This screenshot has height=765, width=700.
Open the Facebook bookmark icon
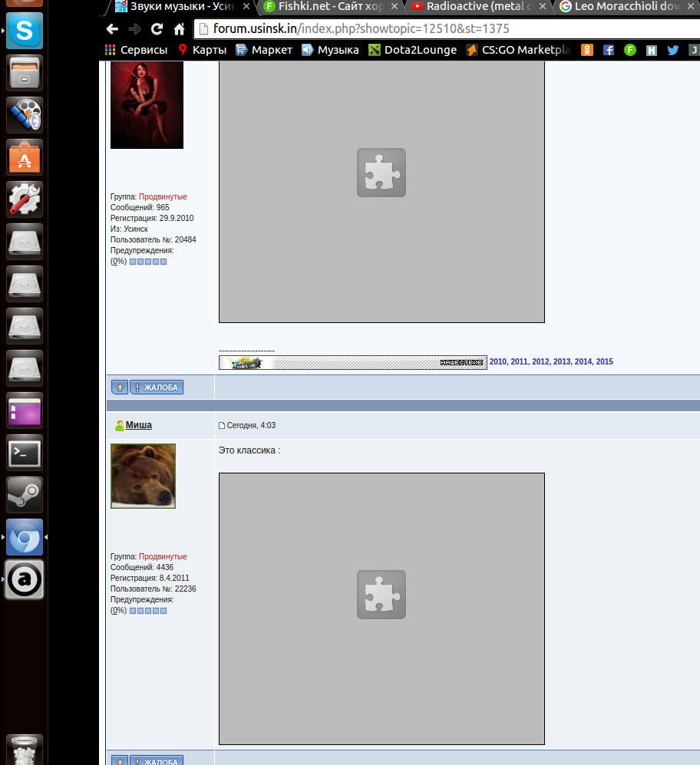[608, 50]
